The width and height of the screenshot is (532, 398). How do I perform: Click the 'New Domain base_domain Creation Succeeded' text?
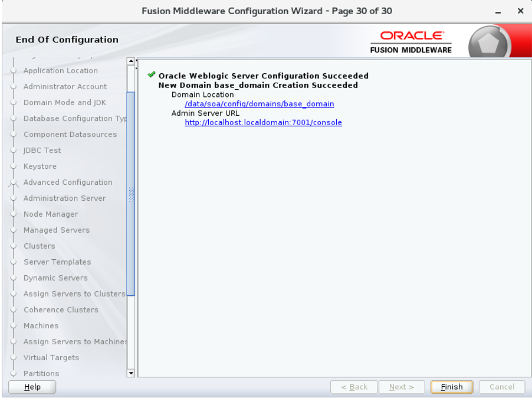tap(258, 85)
